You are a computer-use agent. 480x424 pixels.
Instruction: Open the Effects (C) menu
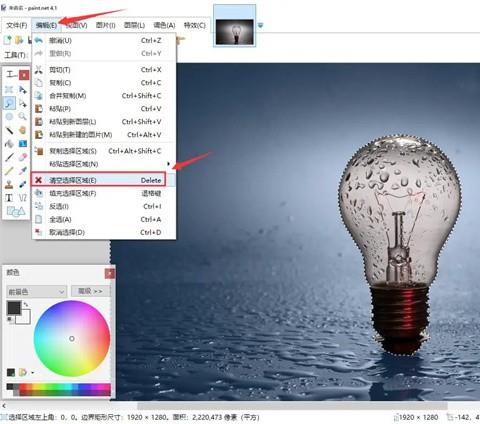(195, 25)
